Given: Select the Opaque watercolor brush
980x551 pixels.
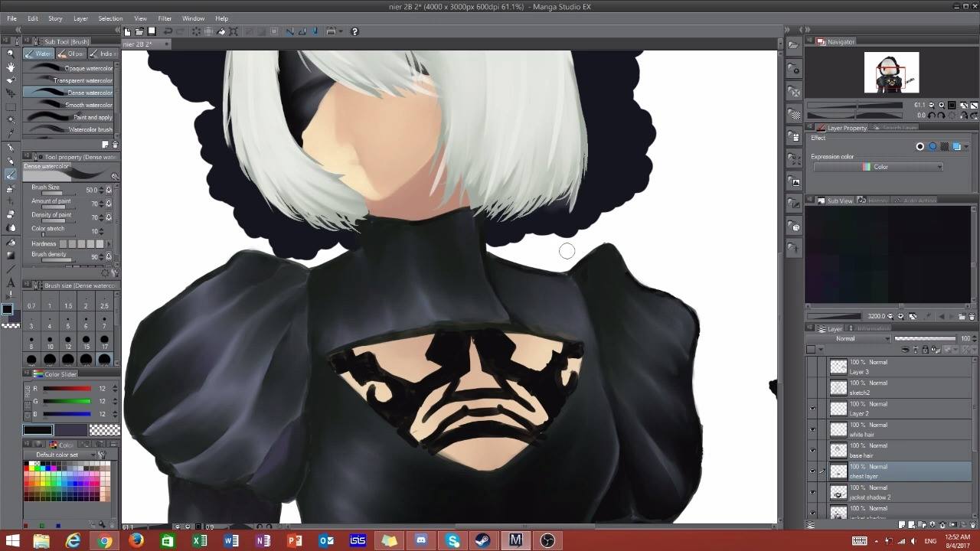Looking at the screenshot, I should click(69, 68).
